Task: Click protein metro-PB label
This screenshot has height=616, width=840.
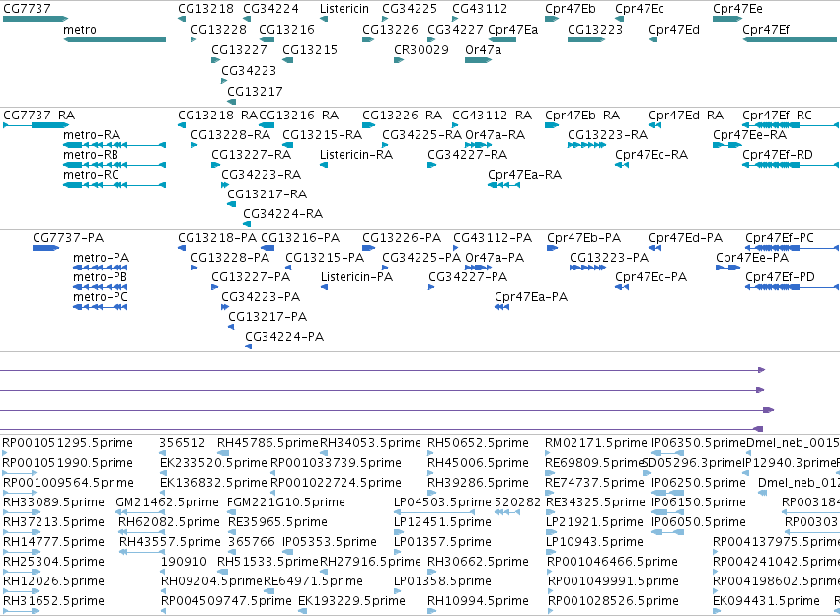Action: tap(100, 277)
